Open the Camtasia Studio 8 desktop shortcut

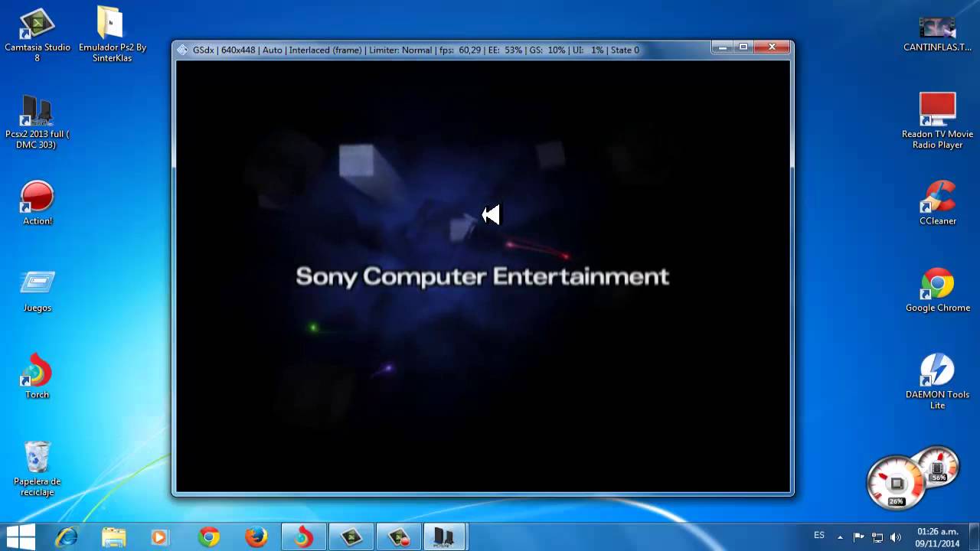37,35
